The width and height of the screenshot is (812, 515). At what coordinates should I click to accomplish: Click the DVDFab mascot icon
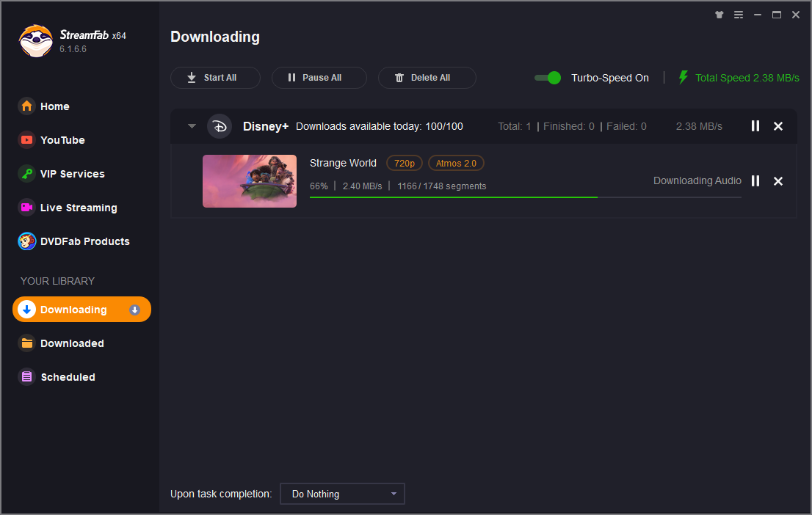click(27, 241)
